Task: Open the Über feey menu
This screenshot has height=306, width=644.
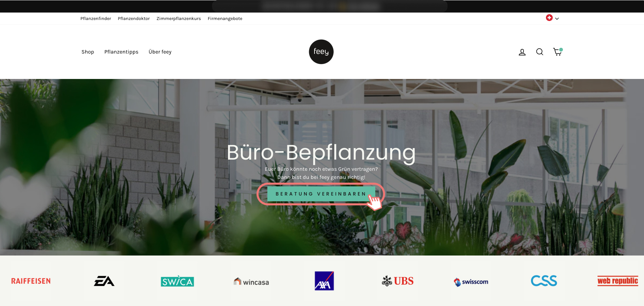Action: coord(160,52)
